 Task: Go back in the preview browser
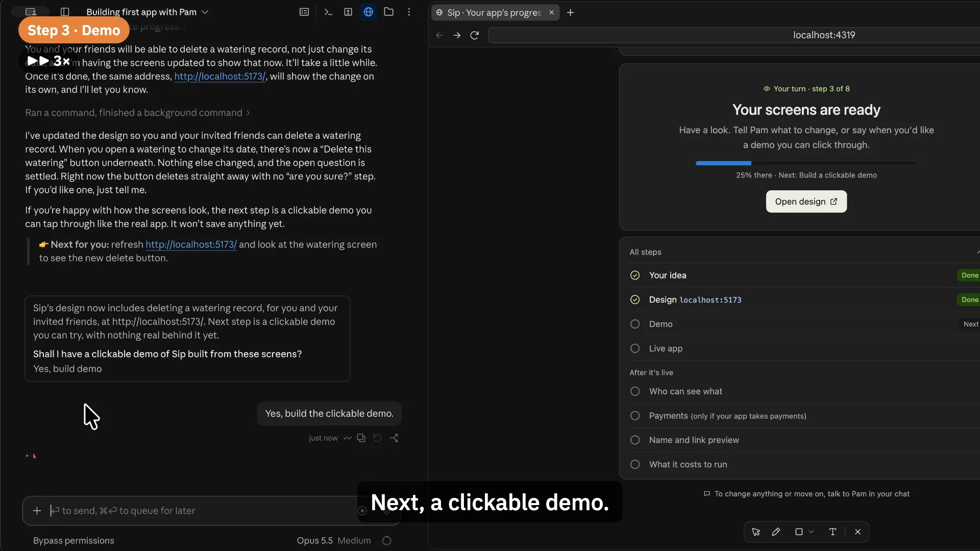point(439,35)
